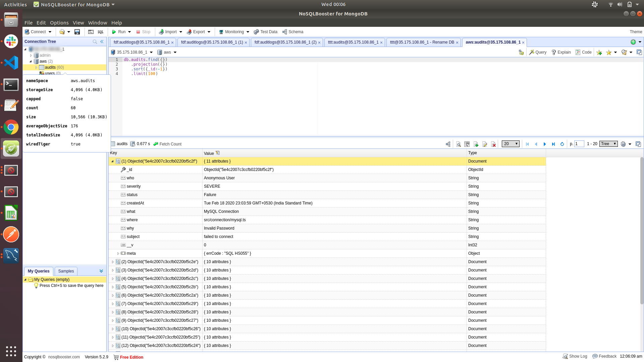Add a new tab with green plus icon
Viewport: 644px width, 362px height.
tap(633, 42)
